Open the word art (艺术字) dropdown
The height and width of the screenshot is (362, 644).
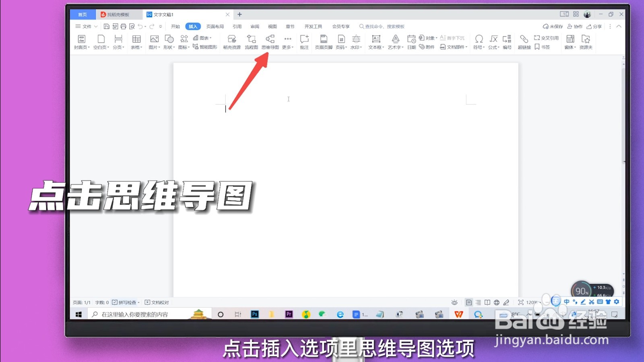click(396, 42)
